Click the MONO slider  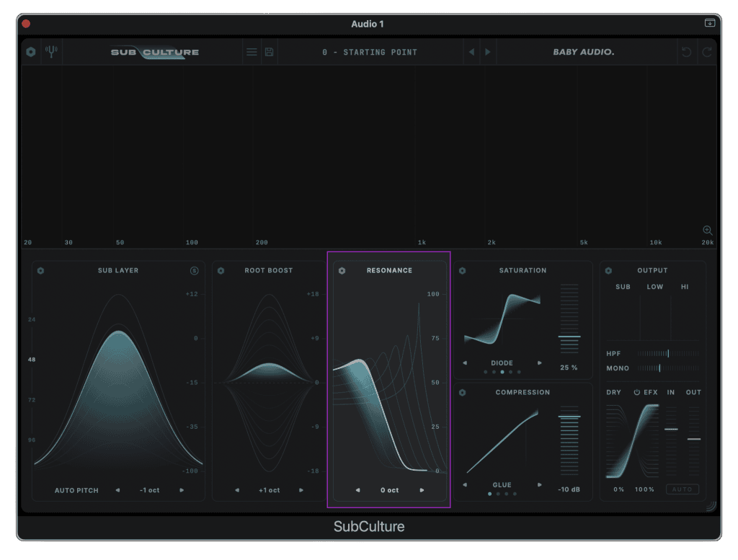pos(668,368)
